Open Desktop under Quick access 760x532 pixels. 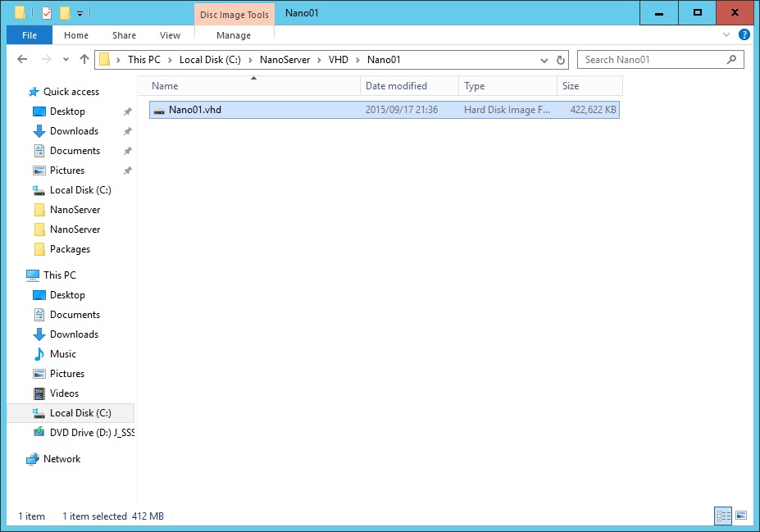pos(67,111)
